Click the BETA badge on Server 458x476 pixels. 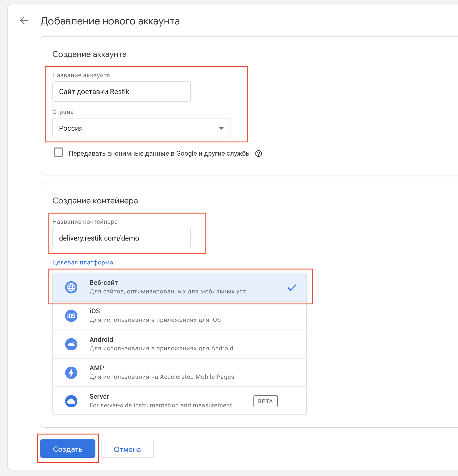pos(265,401)
